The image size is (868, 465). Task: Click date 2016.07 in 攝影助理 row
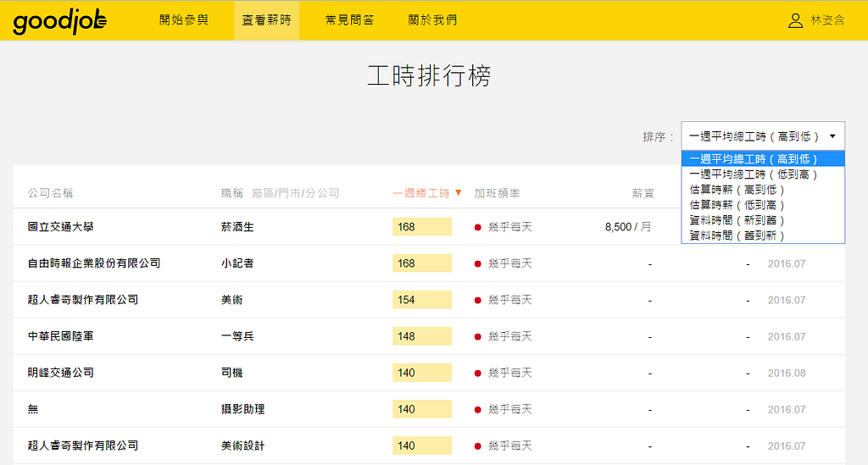click(x=787, y=410)
